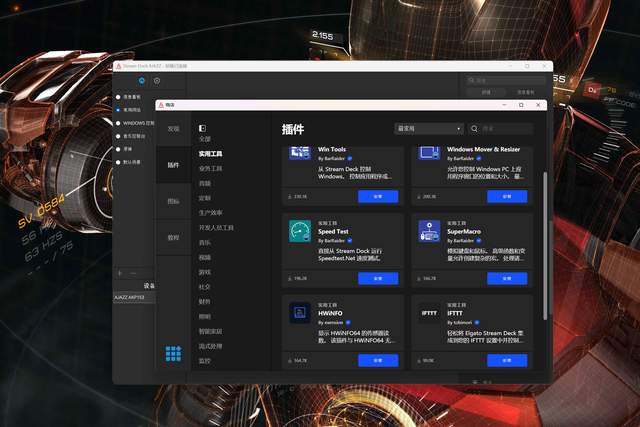Click the "Windows Mover & Resizer" title

point(483,149)
